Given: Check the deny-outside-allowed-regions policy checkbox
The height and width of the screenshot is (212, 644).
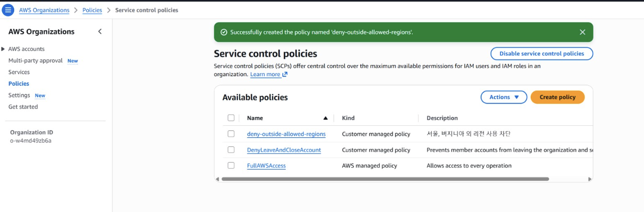Looking at the screenshot, I should click(231, 134).
